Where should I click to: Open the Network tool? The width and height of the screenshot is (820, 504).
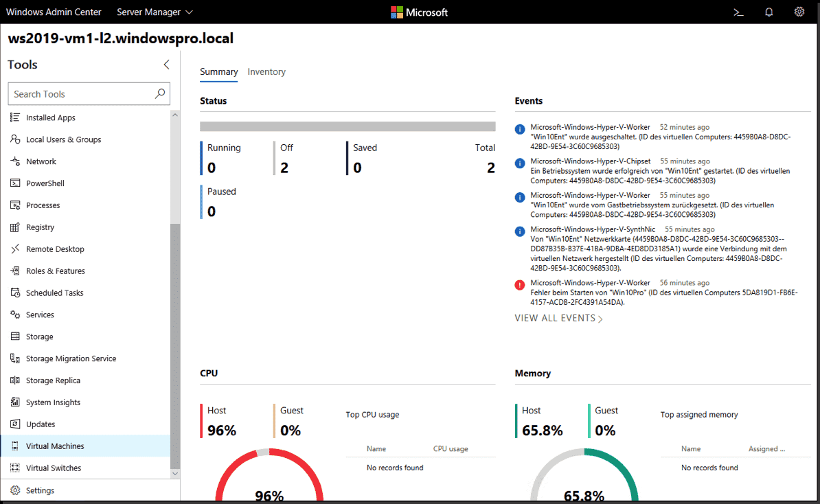(x=41, y=161)
